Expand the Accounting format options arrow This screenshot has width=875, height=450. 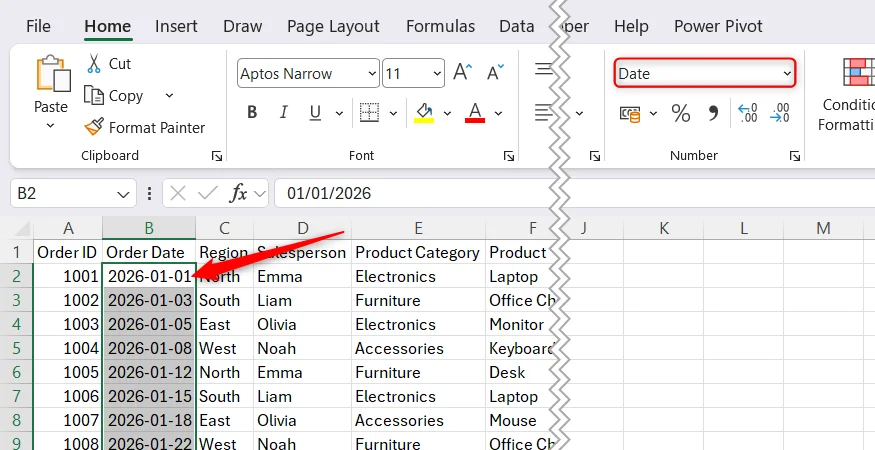[x=653, y=114]
